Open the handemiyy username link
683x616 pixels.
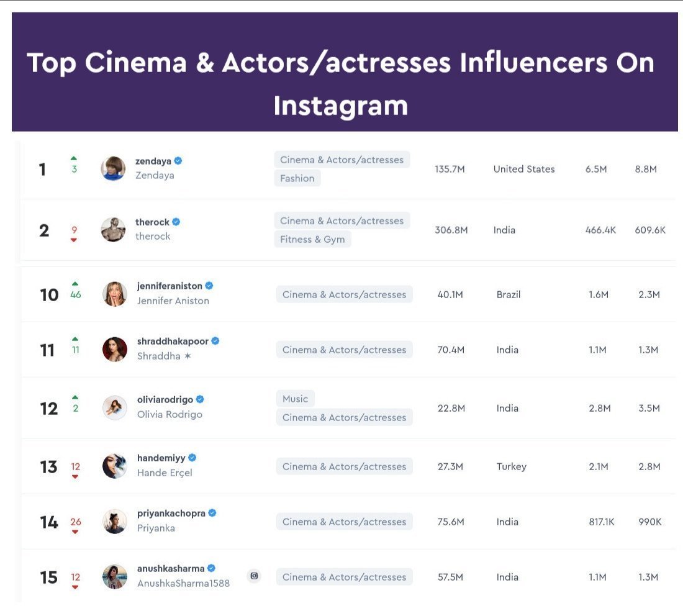pos(161,458)
